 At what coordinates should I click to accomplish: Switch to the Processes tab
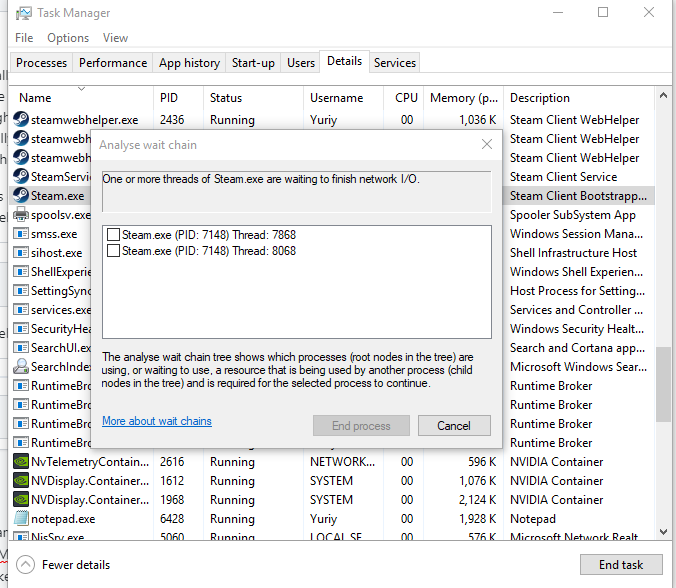pos(41,63)
